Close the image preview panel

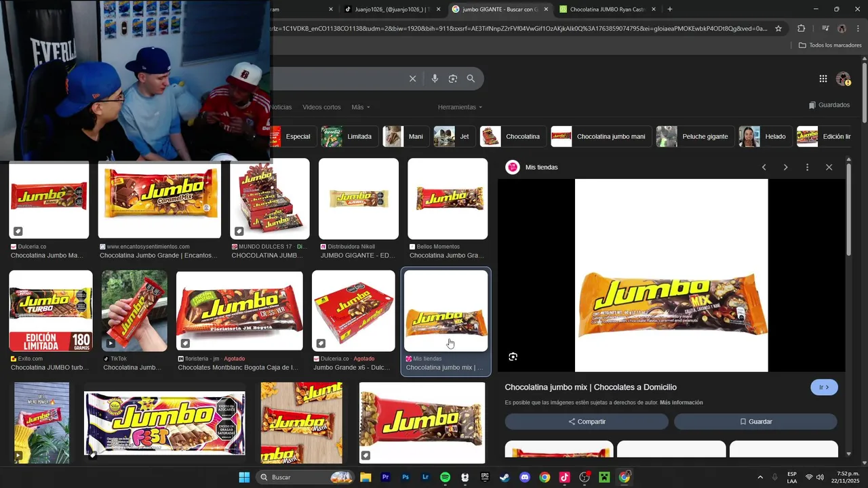829,167
